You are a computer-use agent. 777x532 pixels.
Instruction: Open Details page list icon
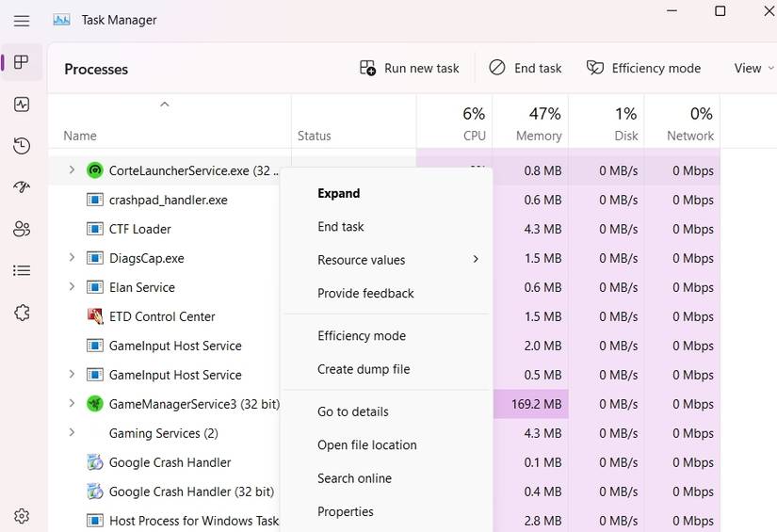22,270
